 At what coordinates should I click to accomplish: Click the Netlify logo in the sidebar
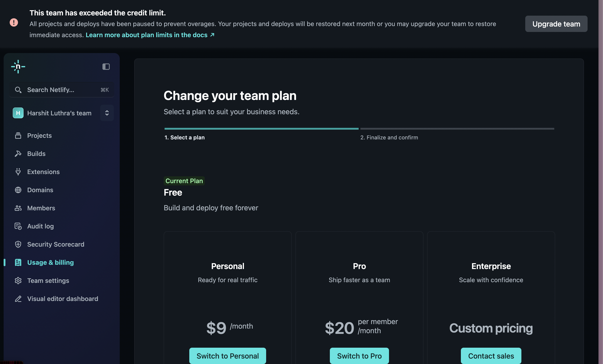pyautogui.click(x=18, y=67)
